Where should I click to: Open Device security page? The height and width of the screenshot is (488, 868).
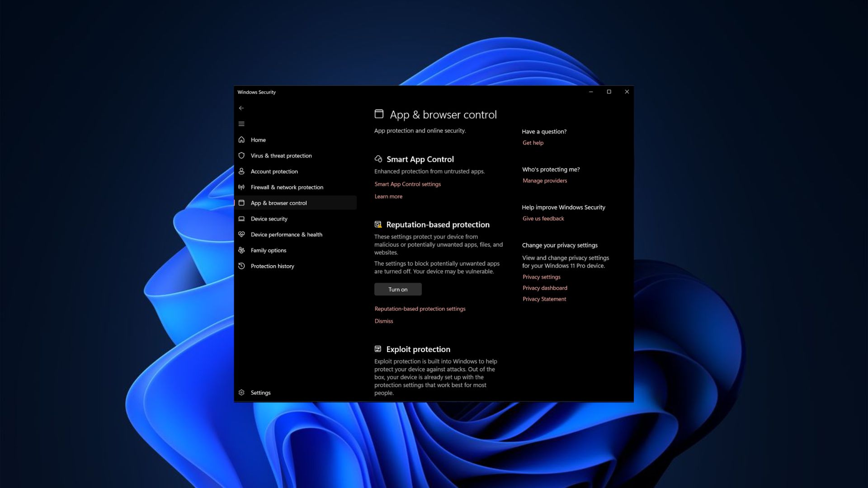pos(296,219)
